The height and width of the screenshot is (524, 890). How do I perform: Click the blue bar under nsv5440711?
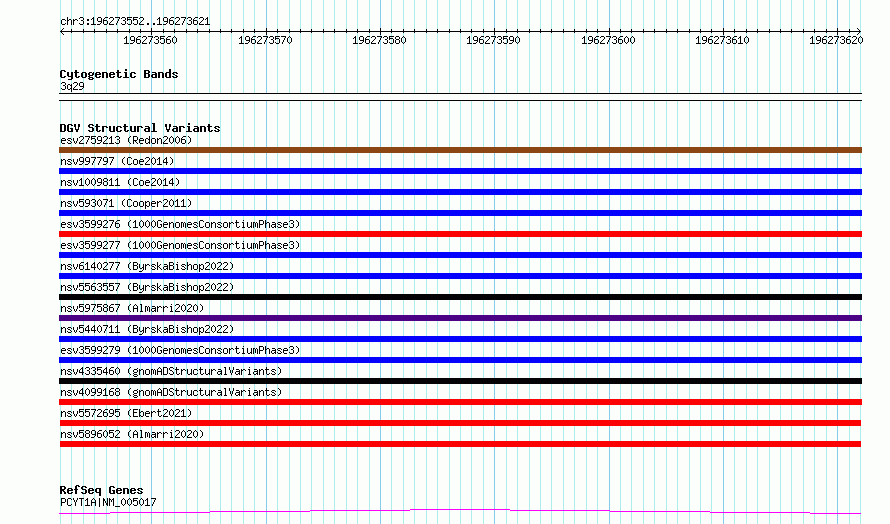(460, 339)
